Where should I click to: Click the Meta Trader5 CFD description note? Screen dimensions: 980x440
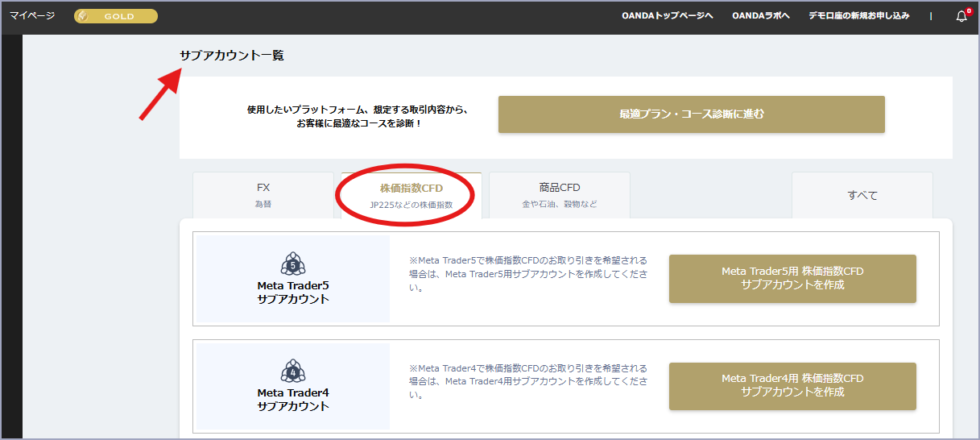coord(528,274)
